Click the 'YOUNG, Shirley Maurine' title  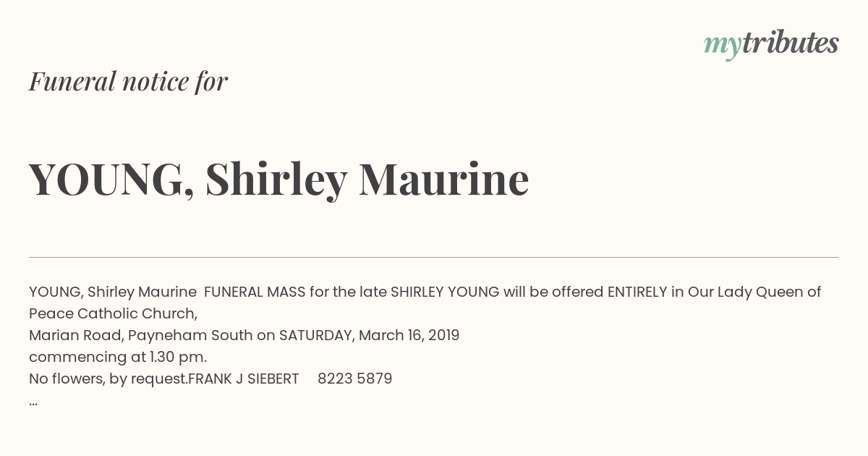point(279,179)
